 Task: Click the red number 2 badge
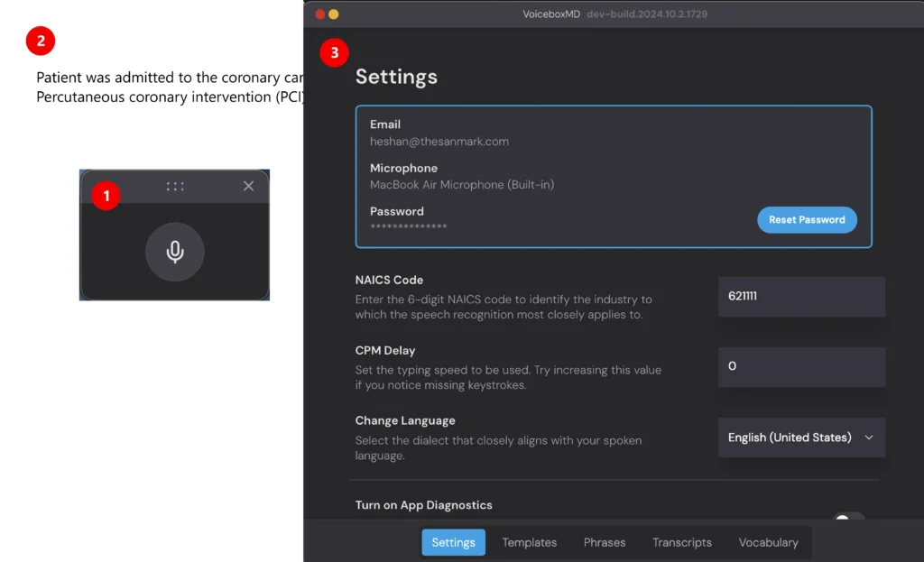[41, 41]
